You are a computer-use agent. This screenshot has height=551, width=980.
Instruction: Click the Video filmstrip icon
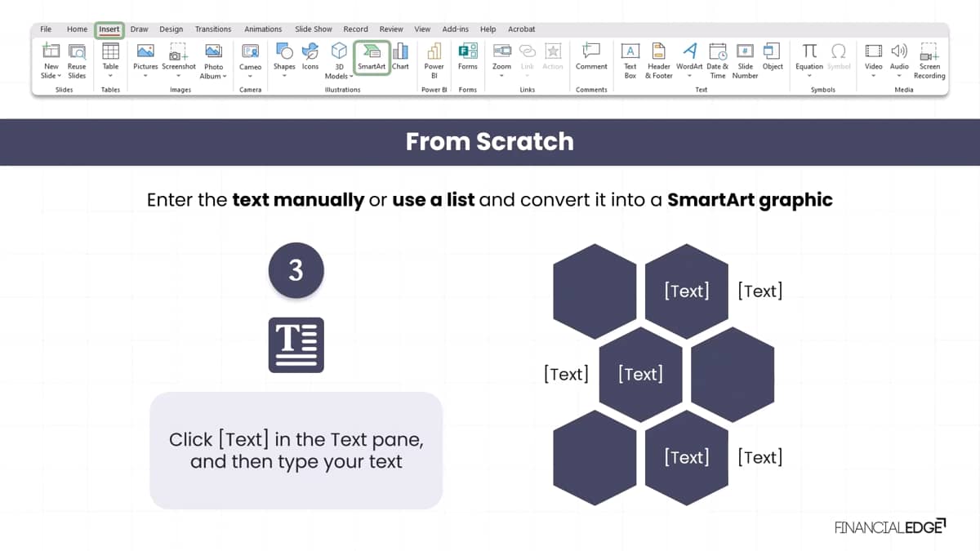(x=874, y=51)
